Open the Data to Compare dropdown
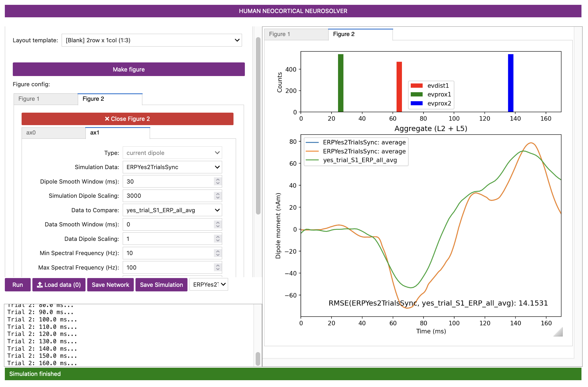The image size is (588, 387). click(172, 210)
